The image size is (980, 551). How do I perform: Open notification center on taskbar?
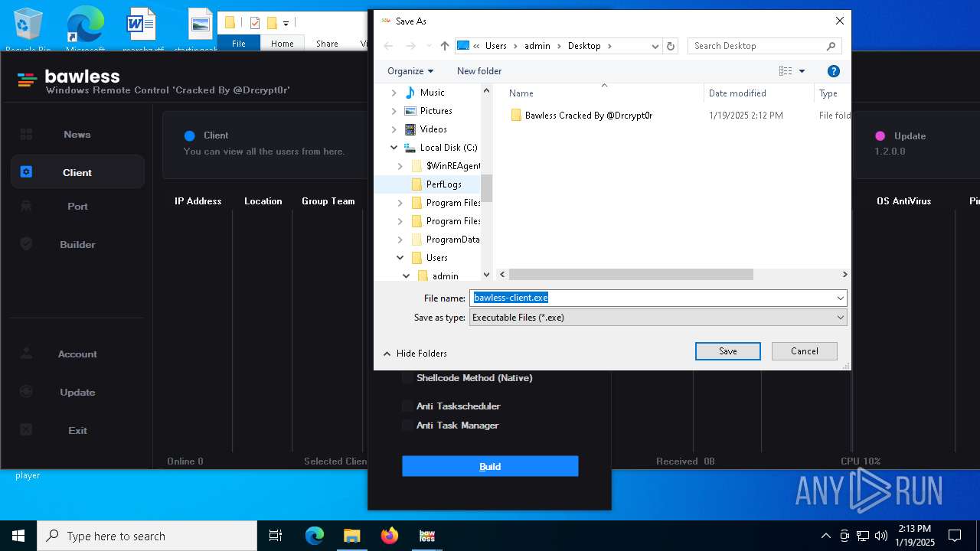tap(955, 536)
